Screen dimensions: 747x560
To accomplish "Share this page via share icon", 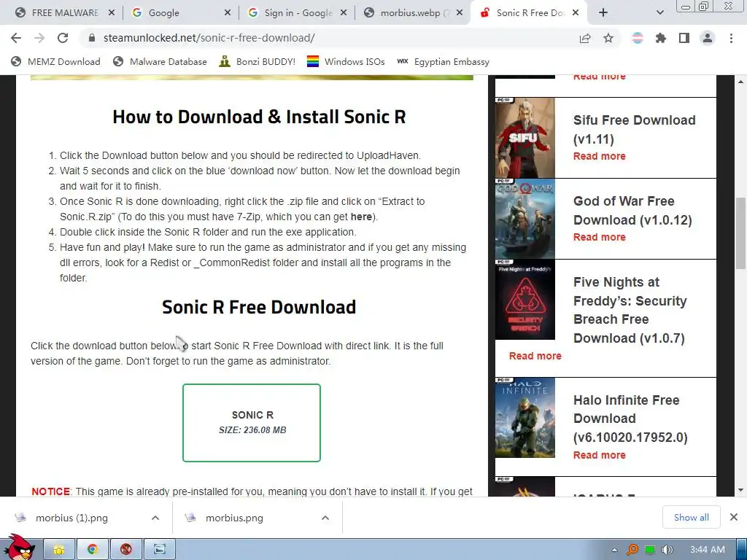I will click(x=585, y=38).
